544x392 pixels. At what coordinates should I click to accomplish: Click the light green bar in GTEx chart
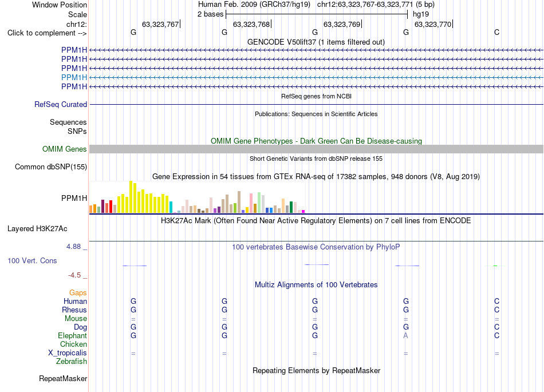pyautogui.click(x=259, y=203)
